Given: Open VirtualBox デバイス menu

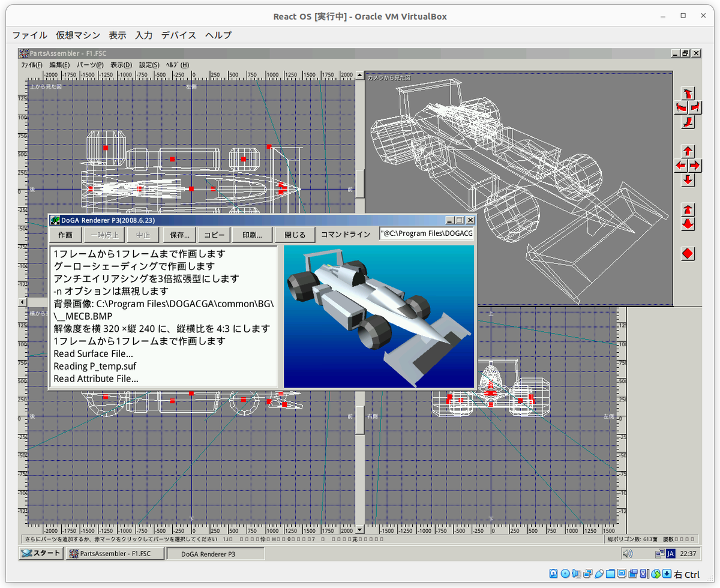Looking at the screenshot, I should [179, 35].
